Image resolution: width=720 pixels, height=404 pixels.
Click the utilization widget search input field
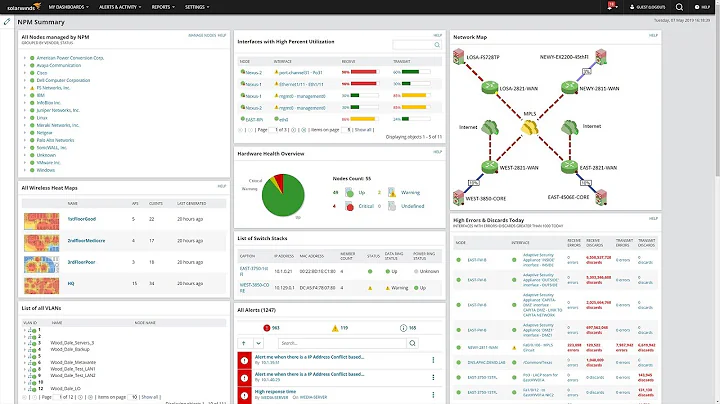click(x=413, y=45)
